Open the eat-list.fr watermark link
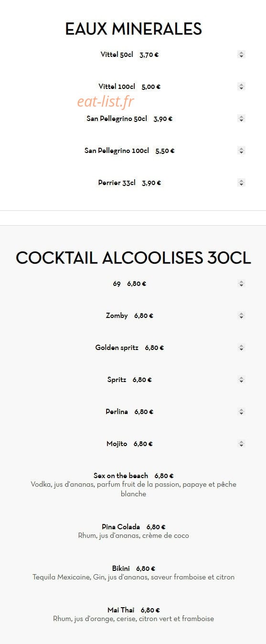 [106, 102]
